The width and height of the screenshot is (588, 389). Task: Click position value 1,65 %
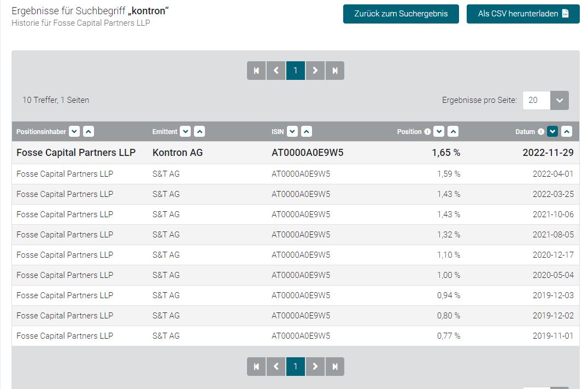click(x=446, y=153)
